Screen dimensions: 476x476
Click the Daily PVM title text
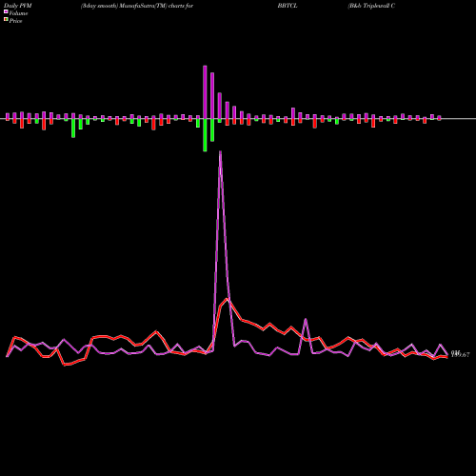coord(18,6)
